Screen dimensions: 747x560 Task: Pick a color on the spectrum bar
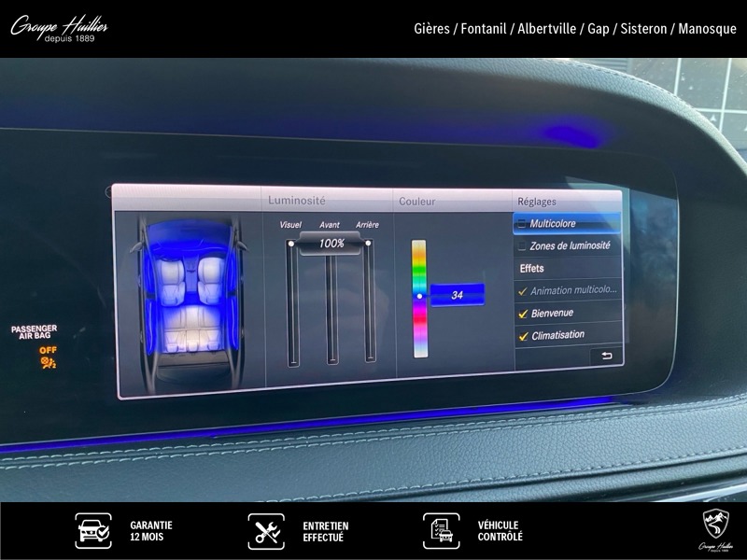click(419, 299)
